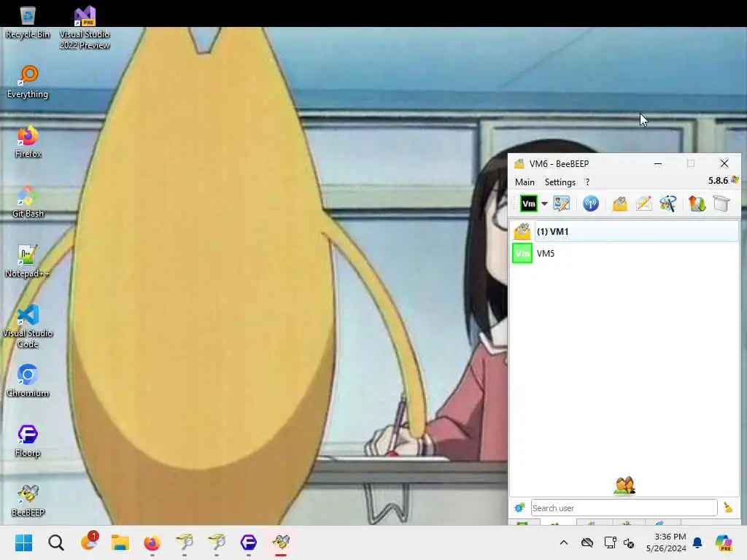Open Visual Studio 2022 Preview desktop shortcut
The image size is (747, 560).
coord(85,28)
